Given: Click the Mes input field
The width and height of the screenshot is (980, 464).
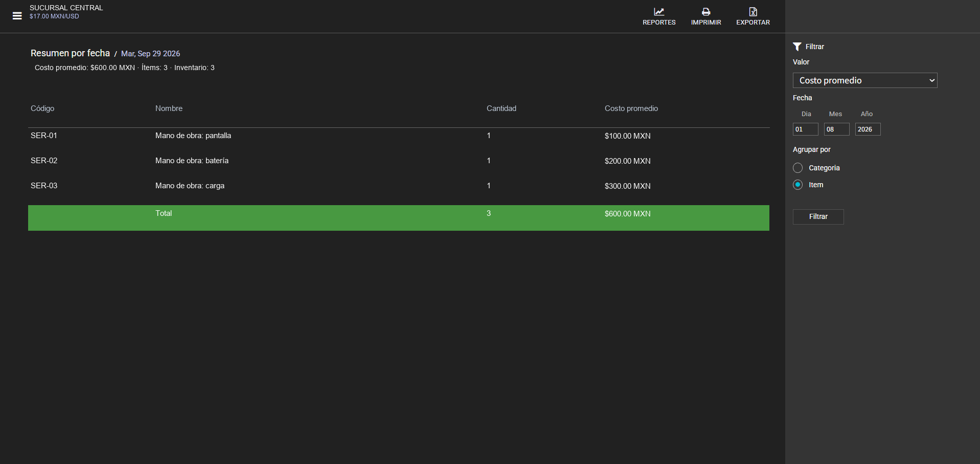Looking at the screenshot, I should click(837, 129).
